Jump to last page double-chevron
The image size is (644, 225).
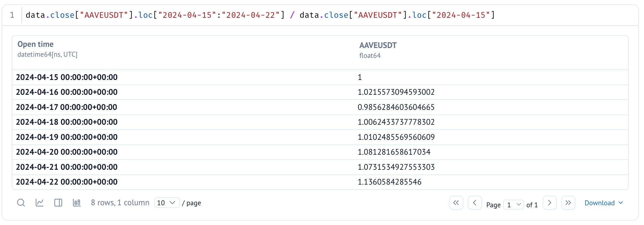point(568,203)
